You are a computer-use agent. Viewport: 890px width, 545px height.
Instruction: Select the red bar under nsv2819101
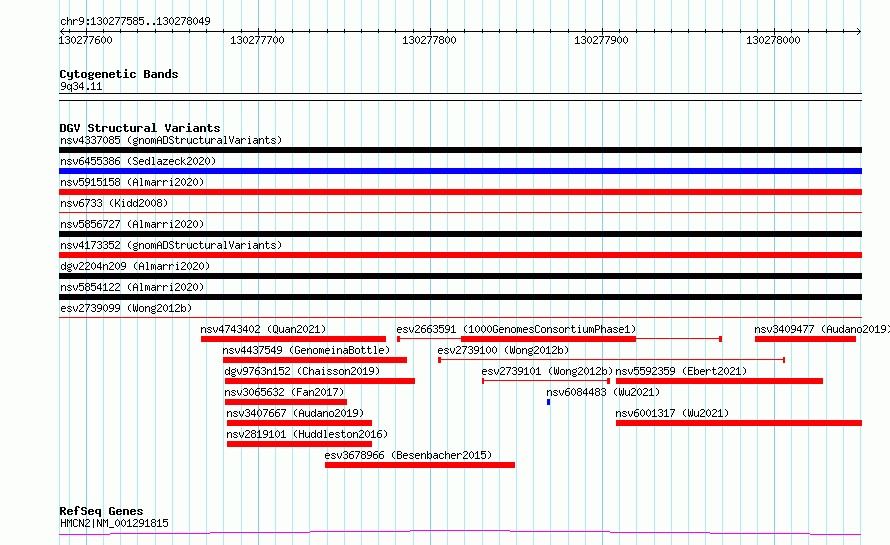pyautogui.click(x=299, y=444)
